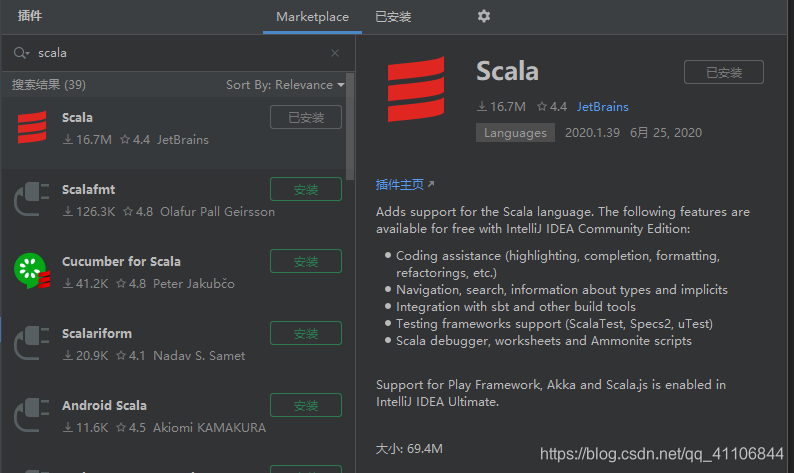Click author Olafur Pall Geirsson
This screenshot has width=794, height=473.
(217, 212)
